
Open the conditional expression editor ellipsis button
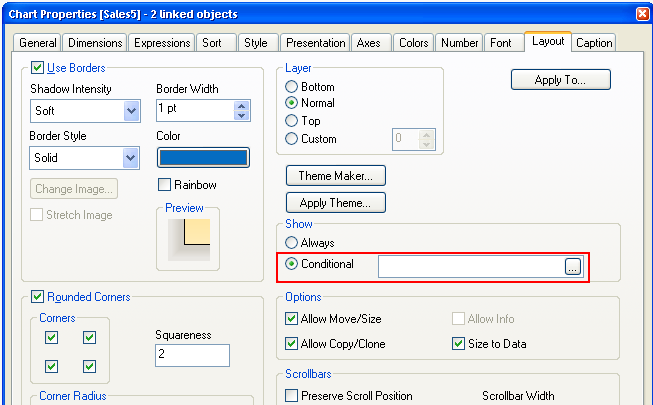click(572, 266)
